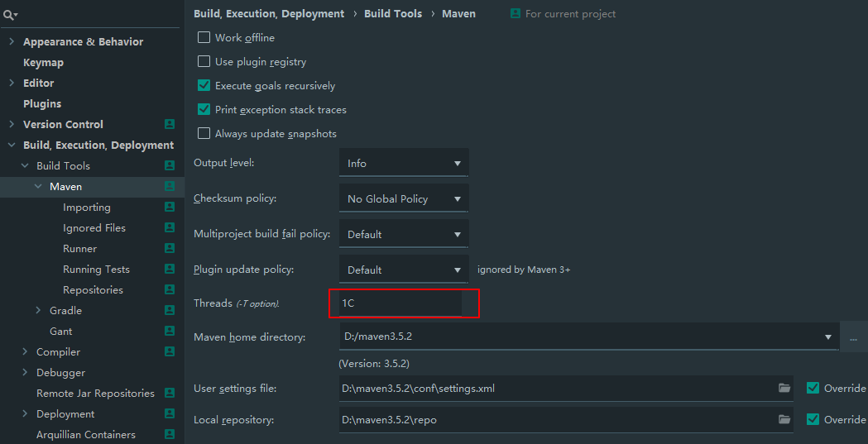The height and width of the screenshot is (444, 868).
Task: Expand the Appearance & Behavior section
Action: click(12, 41)
